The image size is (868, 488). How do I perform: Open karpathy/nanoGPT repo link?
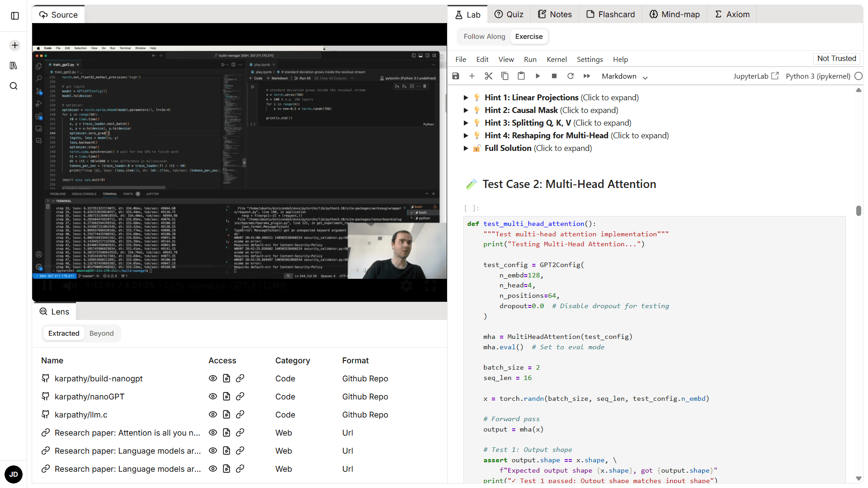pos(90,397)
